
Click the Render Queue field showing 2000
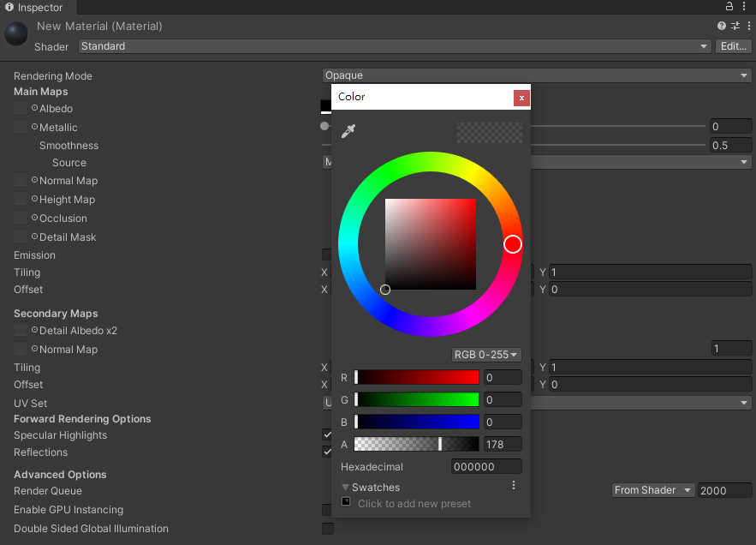724,490
